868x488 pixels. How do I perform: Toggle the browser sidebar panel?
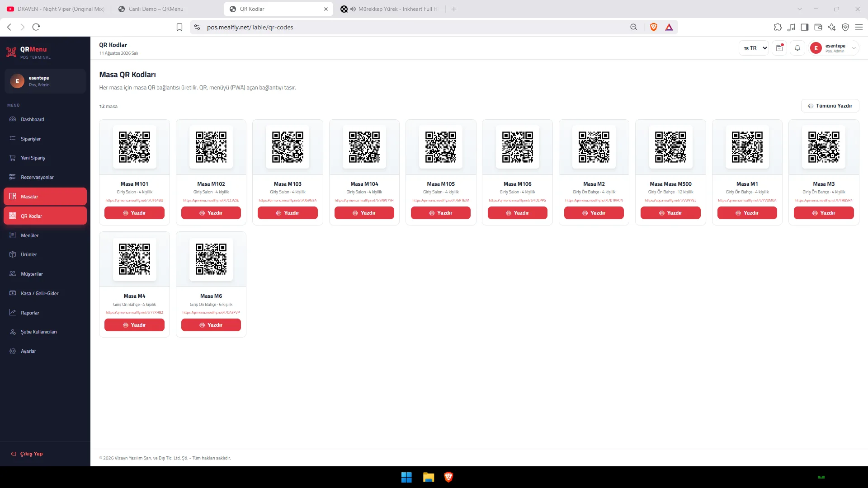(x=805, y=27)
